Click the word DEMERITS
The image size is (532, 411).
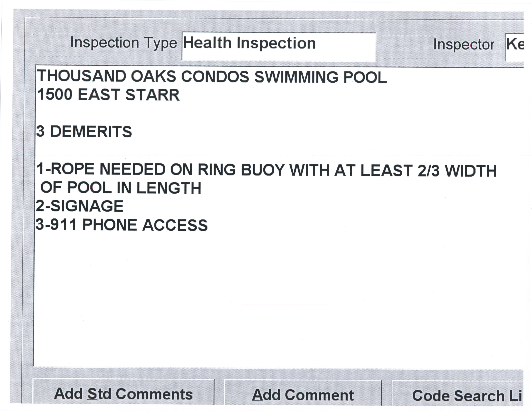[x=91, y=132]
